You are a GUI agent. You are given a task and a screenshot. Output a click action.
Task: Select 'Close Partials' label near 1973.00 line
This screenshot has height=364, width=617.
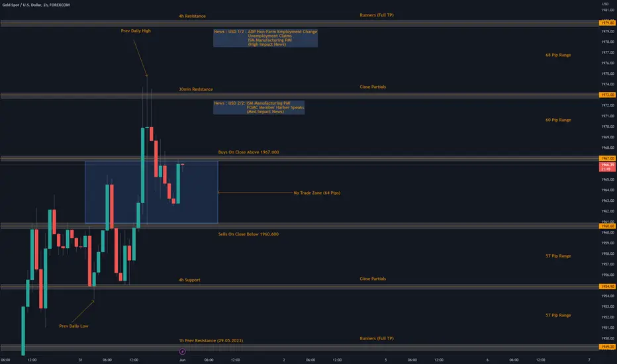373,87
